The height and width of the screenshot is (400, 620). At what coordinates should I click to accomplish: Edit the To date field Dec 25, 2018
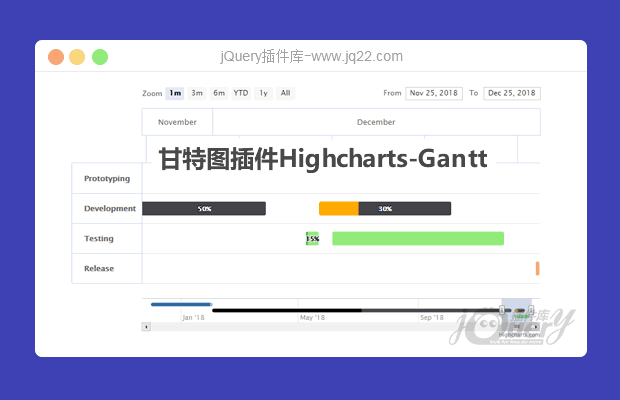(512, 93)
